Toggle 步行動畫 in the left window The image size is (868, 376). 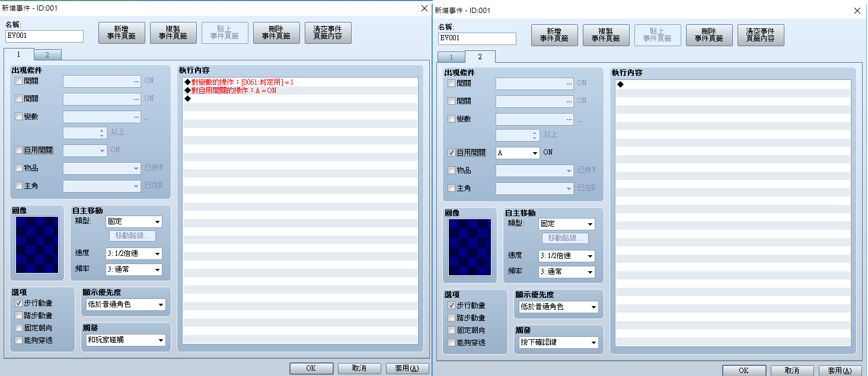pyautogui.click(x=19, y=303)
